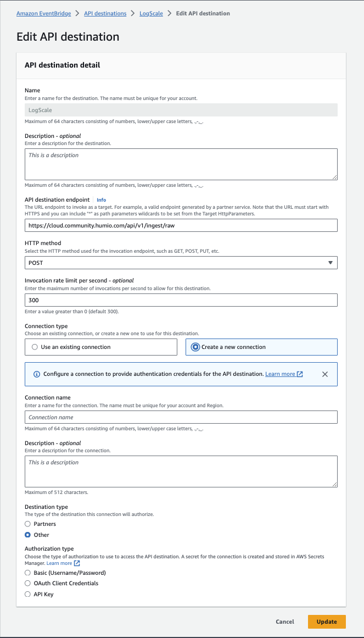Viewport: 364px width, 638px height.
Task: Open Info link beside API destination endpoint
Action: (x=102, y=200)
